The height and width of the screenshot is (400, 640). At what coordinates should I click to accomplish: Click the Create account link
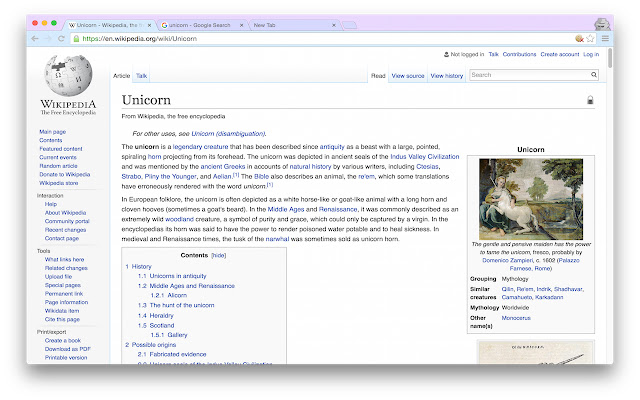tap(560, 54)
